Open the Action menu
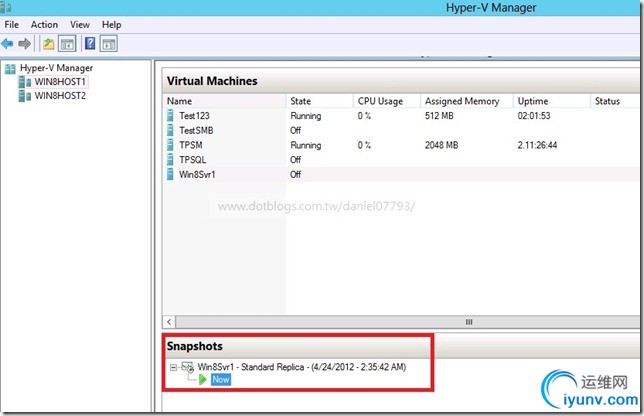The image size is (644, 416). tap(44, 25)
